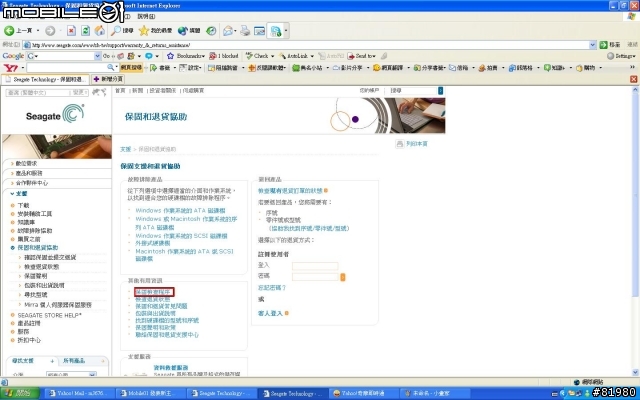Click the highlighted 保固檢查程序 link
This screenshot has width=640, height=400.
click(154, 292)
